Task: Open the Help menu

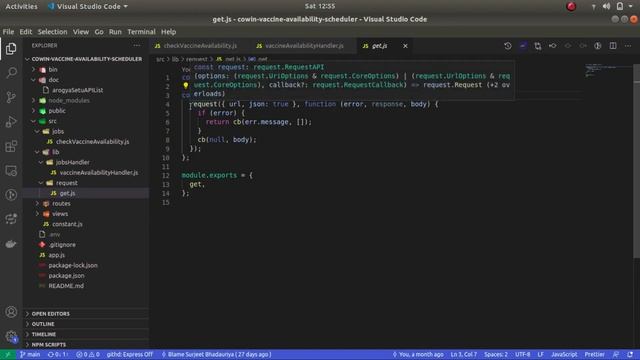Action: (x=168, y=32)
